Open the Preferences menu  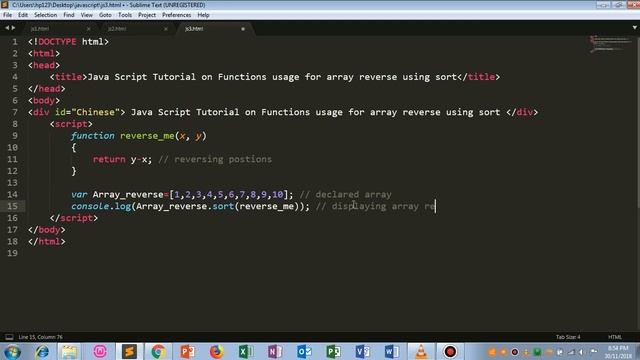176,15
